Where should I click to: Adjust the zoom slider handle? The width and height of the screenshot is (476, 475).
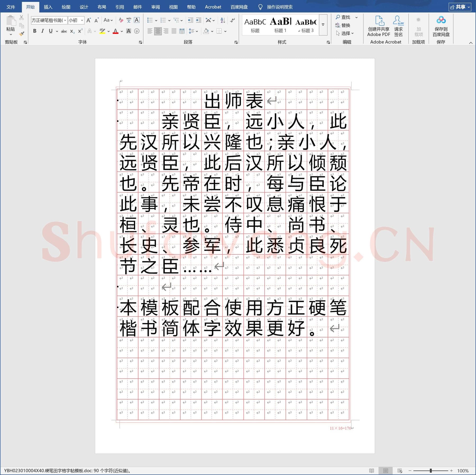(431, 471)
